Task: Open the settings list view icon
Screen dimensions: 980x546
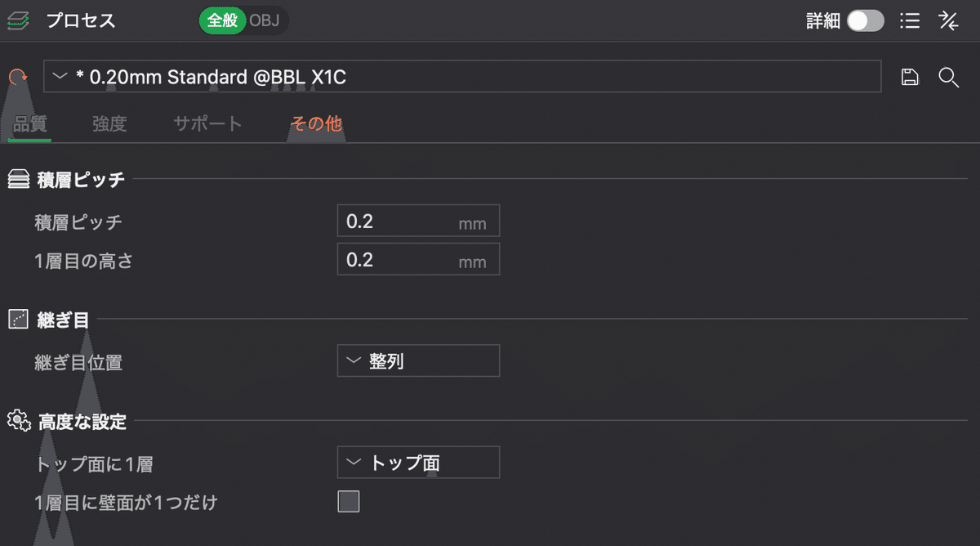Action: click(x=909, y=20)
